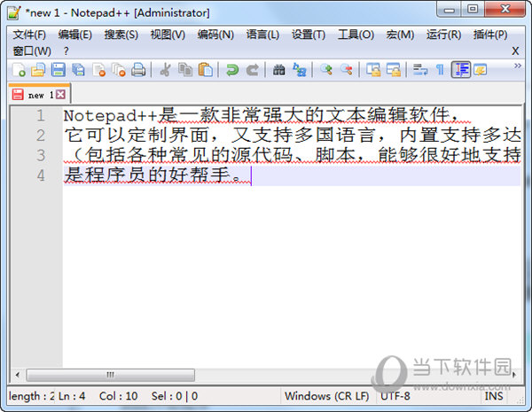Open the 工具(O) menu
The image size is (532, 412).
point(356,35)
